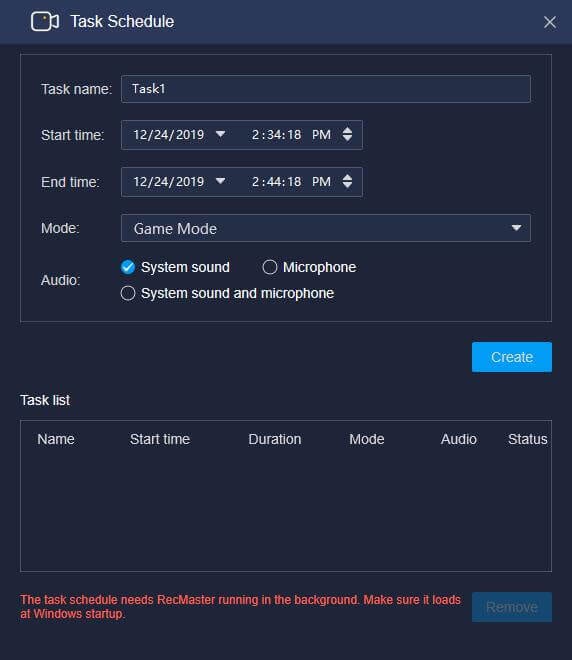Click the Mode column header

coord(367,439)
